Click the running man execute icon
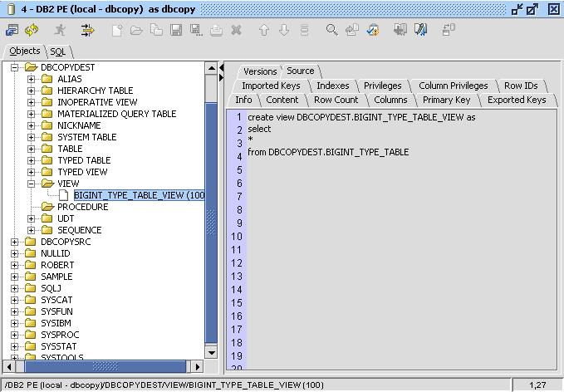564x392 pixels. tap(60, 30)
